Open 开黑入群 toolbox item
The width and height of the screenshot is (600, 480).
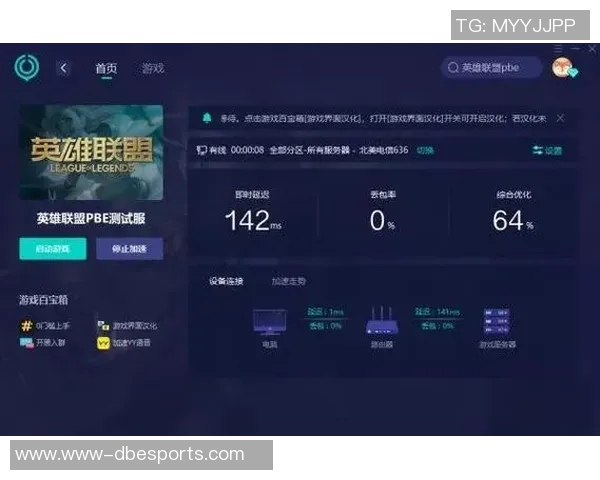coord(42,342)
